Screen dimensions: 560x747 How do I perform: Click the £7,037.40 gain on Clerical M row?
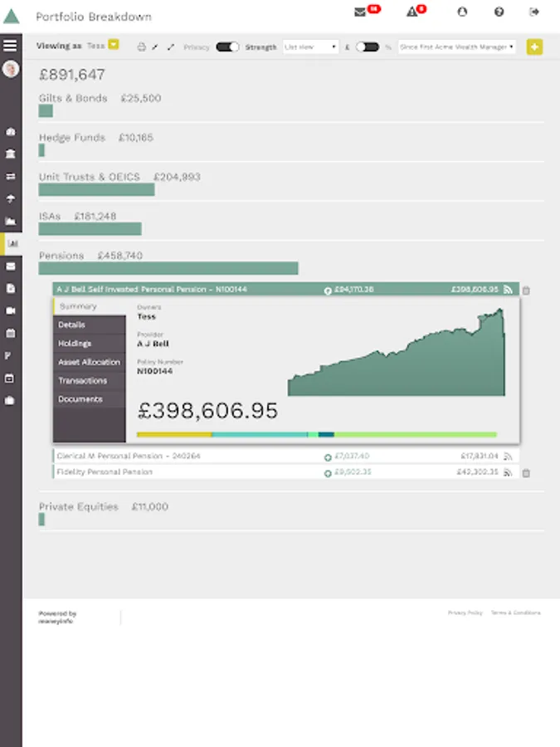352,456
